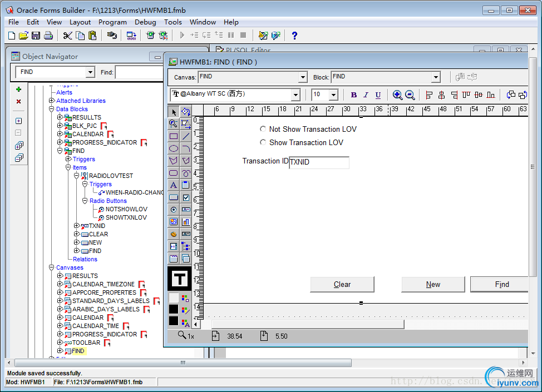Start Run Form Debug from the toolbar
Screen dimensions: 542x392
tap(163, 36)
